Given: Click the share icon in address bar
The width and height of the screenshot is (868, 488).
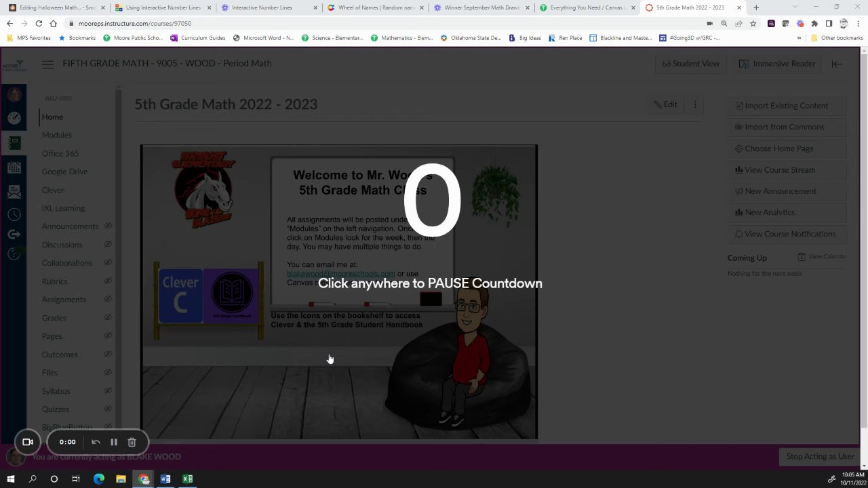Looking at the screenshot, I should (738, 23).
